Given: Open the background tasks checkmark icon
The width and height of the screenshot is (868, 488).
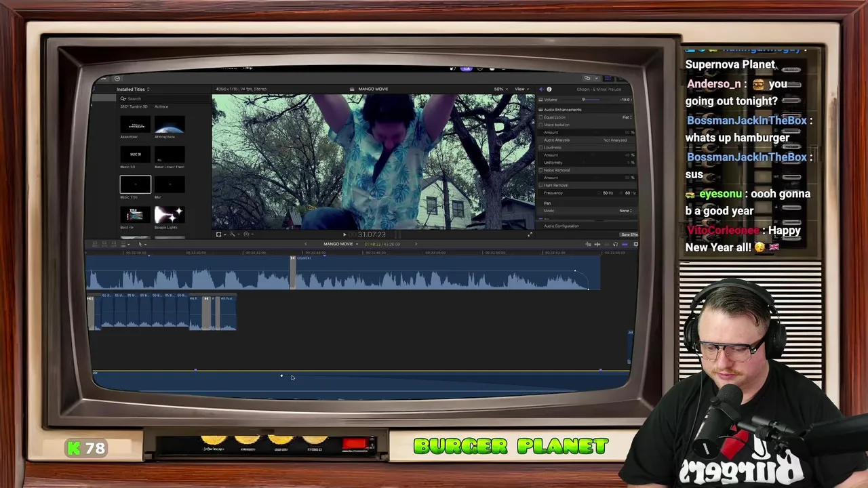Looking at the screenshot, I should (x=117, y=79).
